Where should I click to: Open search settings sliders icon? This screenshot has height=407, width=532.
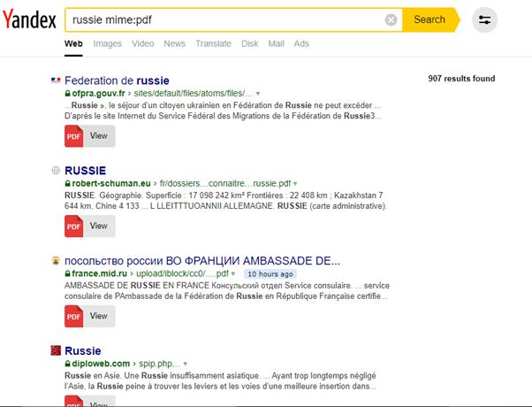pos(484,19)
